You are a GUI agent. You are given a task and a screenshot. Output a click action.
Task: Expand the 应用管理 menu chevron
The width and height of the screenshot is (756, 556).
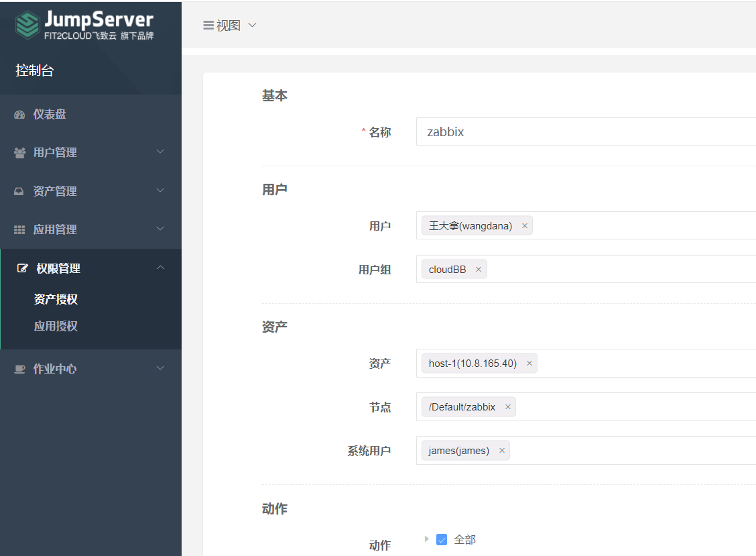tap(160, 229)
